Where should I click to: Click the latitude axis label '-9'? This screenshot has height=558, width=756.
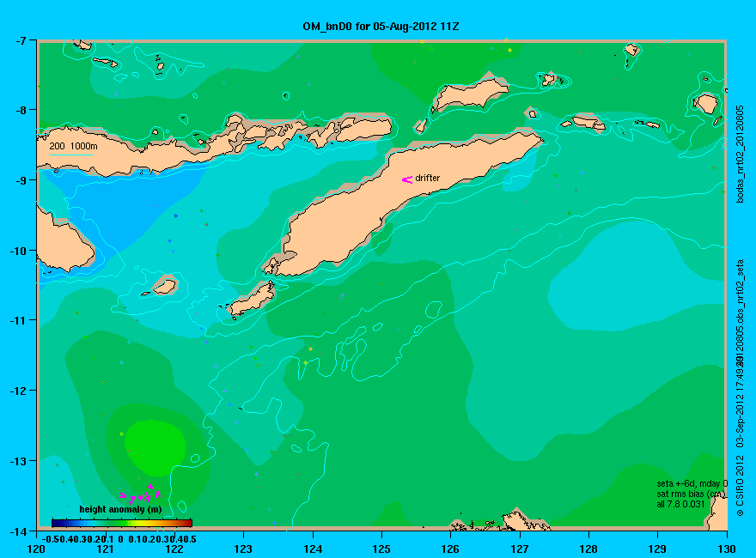[21, 180]
